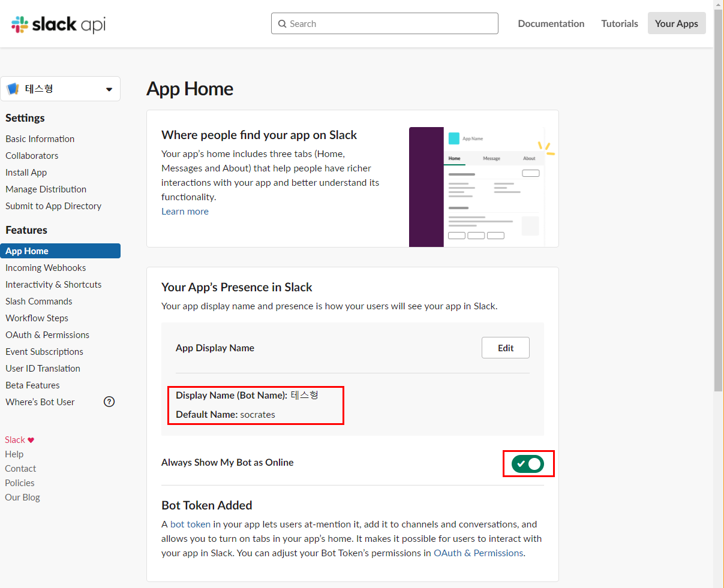Open the Policies footer link

click(x=20, y=483)
